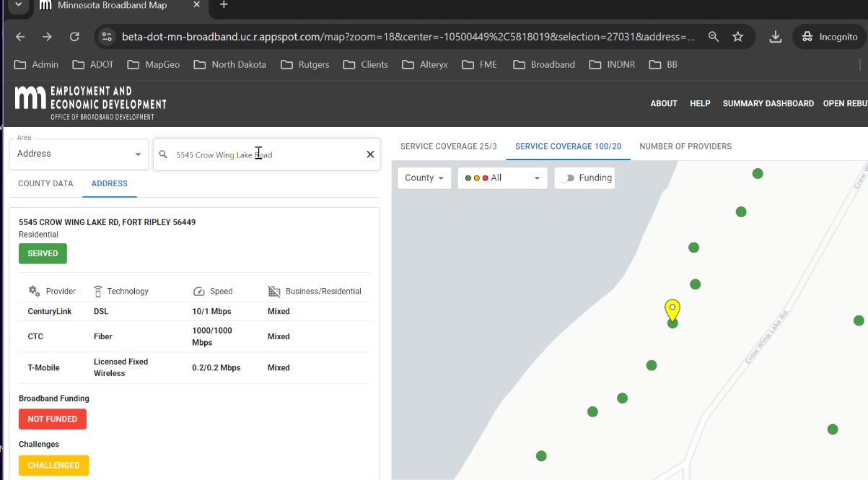868x480 pixels.
Task: Click the zoom magnifier in address bar
Action: [x=713, y=37]
